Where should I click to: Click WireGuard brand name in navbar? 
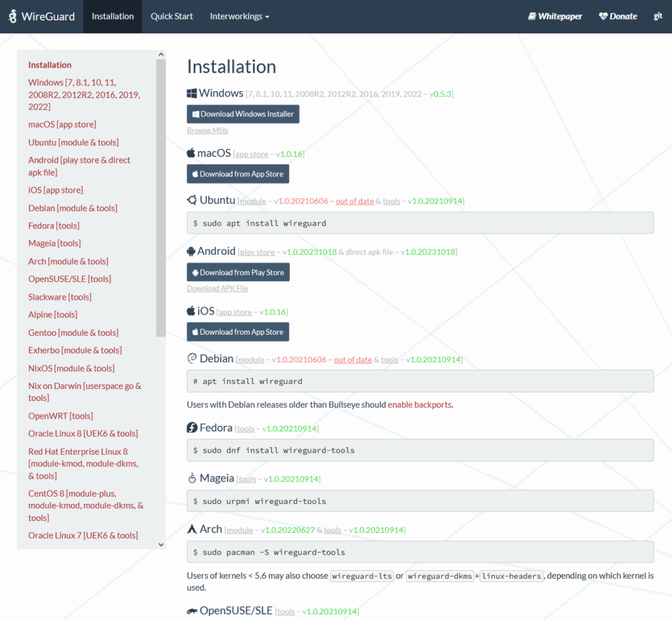point(48,16)
